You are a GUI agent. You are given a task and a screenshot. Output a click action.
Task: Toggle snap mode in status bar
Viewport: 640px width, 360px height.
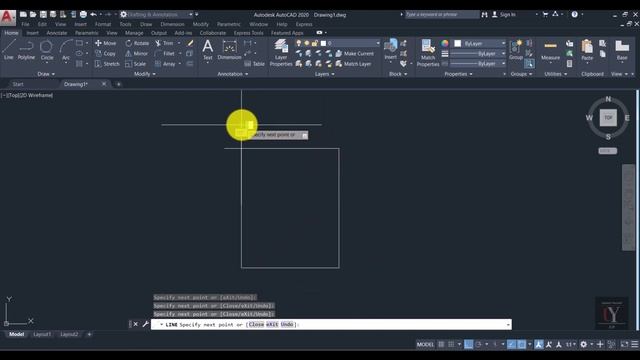[451, 344]
